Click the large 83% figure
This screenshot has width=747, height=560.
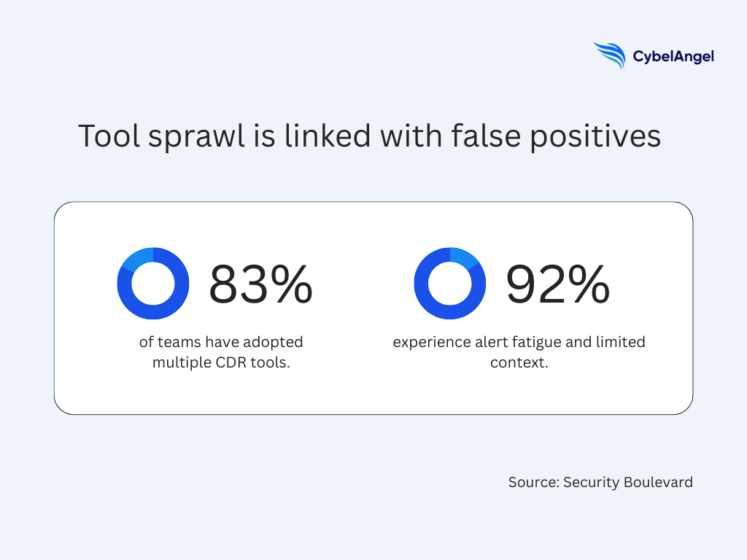coord(260,284)
